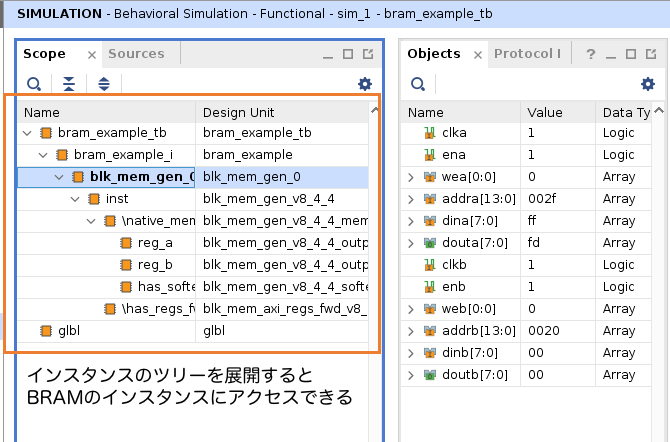Screen dimensions: 670x442
Task: Collapse the bram_example_tb tree node
Action: (27, 132)
